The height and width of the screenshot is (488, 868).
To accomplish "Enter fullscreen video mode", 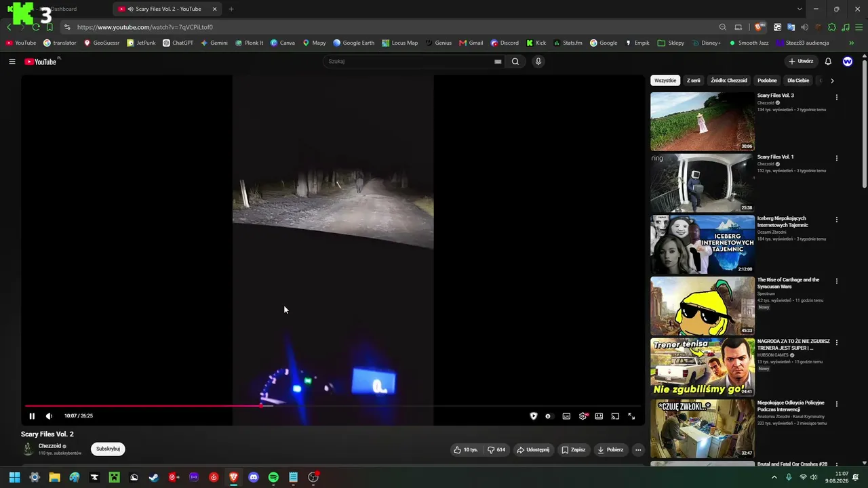I will (631, 416).
